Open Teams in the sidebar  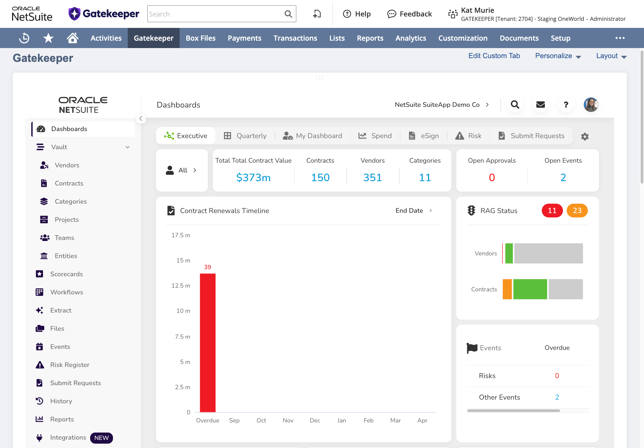pyautogui.click(x=64, y=237)
